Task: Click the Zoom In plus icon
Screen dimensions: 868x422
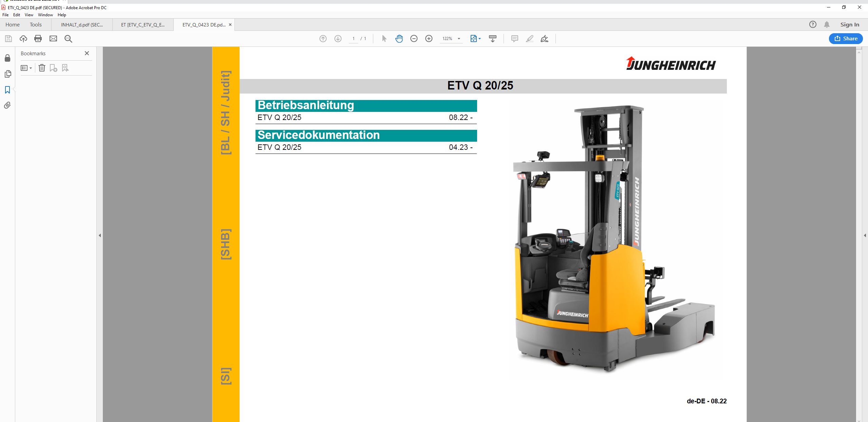Action: click(x=429, y=39)
